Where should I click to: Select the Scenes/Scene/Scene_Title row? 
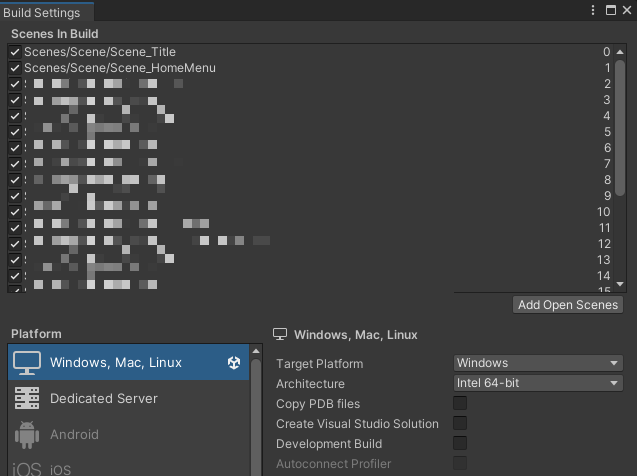[310, 52]
